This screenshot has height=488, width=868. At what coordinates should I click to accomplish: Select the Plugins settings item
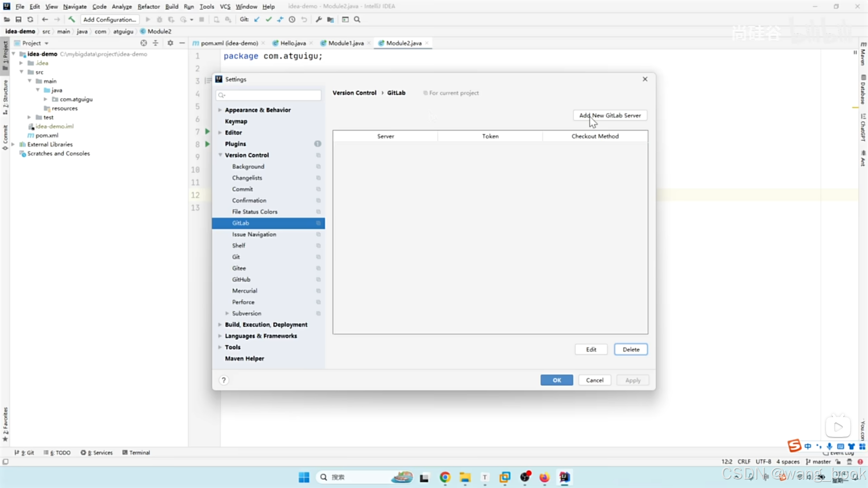(269, 144)
